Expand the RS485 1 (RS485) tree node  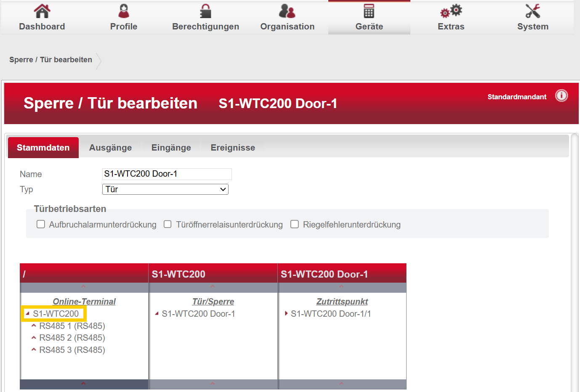(x=34, y=326)
